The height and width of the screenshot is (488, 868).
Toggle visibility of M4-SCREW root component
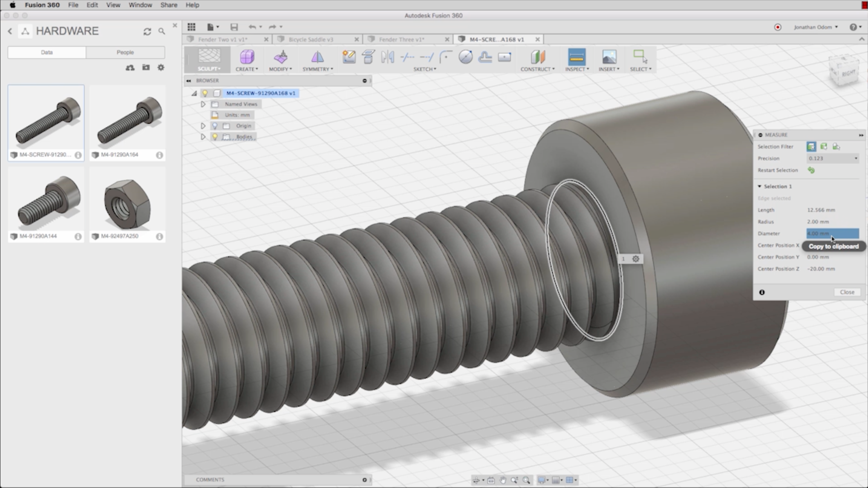pyautogui.click(x=205, y=93)
